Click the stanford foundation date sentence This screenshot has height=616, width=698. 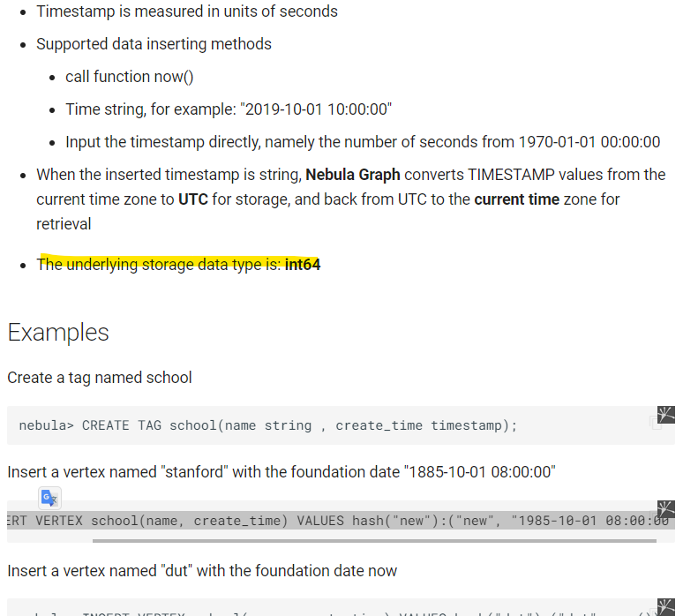(281, 472)
